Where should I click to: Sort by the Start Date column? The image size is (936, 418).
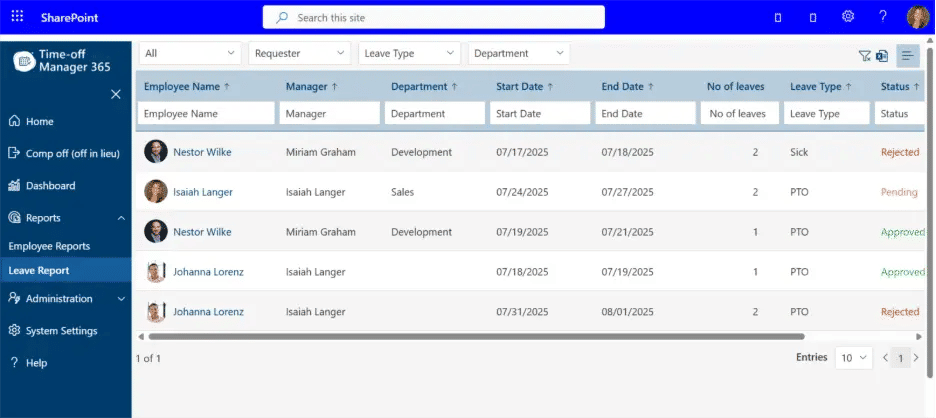(x=526, y=87)
